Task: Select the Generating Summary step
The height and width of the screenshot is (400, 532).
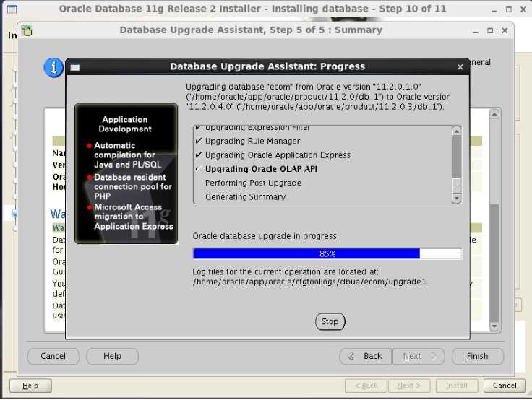Action: [245, 196]
